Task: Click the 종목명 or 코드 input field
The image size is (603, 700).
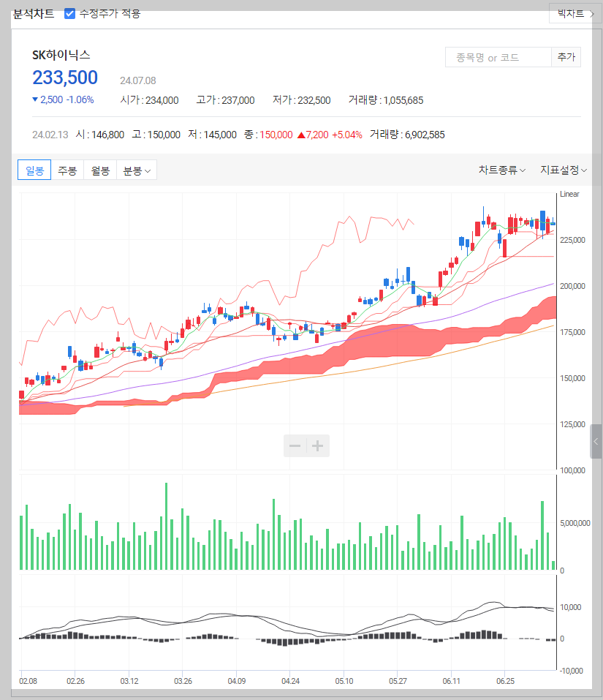Action: 498,57
